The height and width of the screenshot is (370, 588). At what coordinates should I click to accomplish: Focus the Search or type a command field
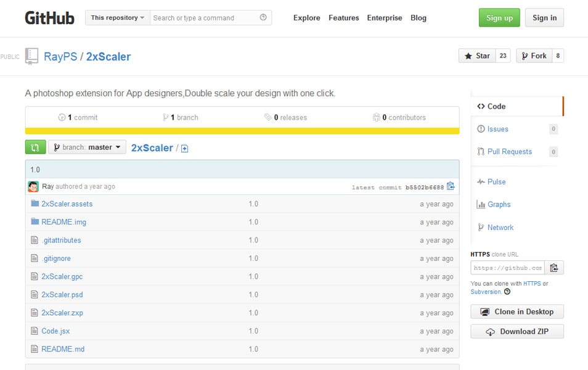(205, 18)
